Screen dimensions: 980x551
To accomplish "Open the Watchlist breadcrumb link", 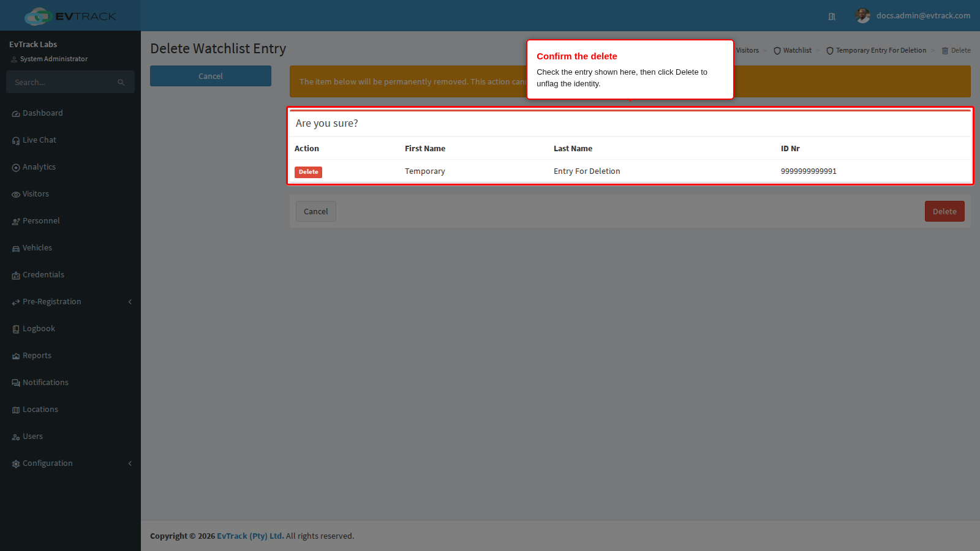I will click(793, 50).
